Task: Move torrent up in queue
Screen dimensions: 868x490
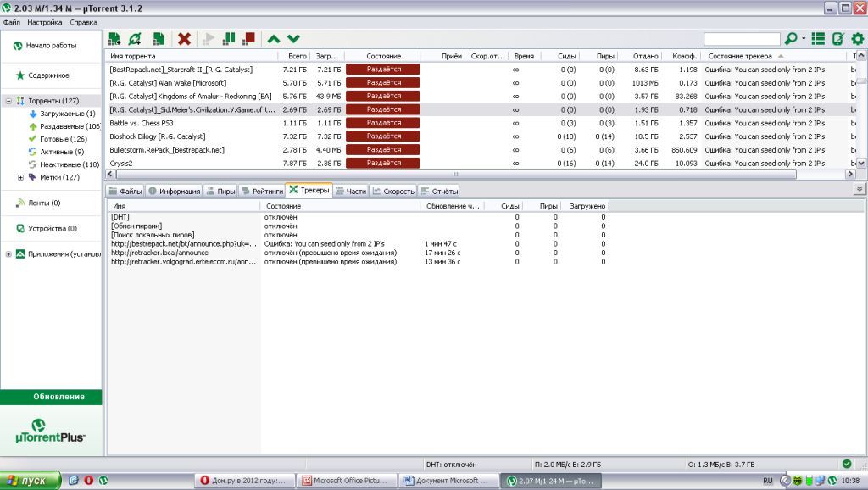Action: click(273, 39)
